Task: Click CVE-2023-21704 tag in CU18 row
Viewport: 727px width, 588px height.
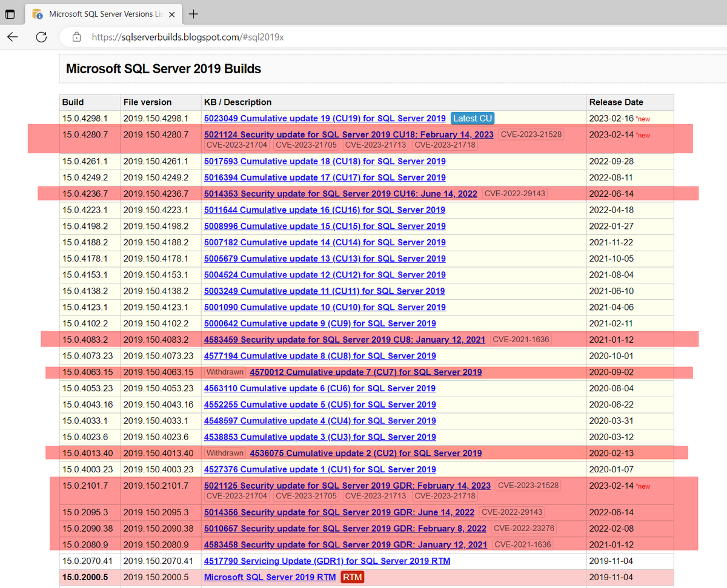Action: pyautogui.click(x=237, y=145)
